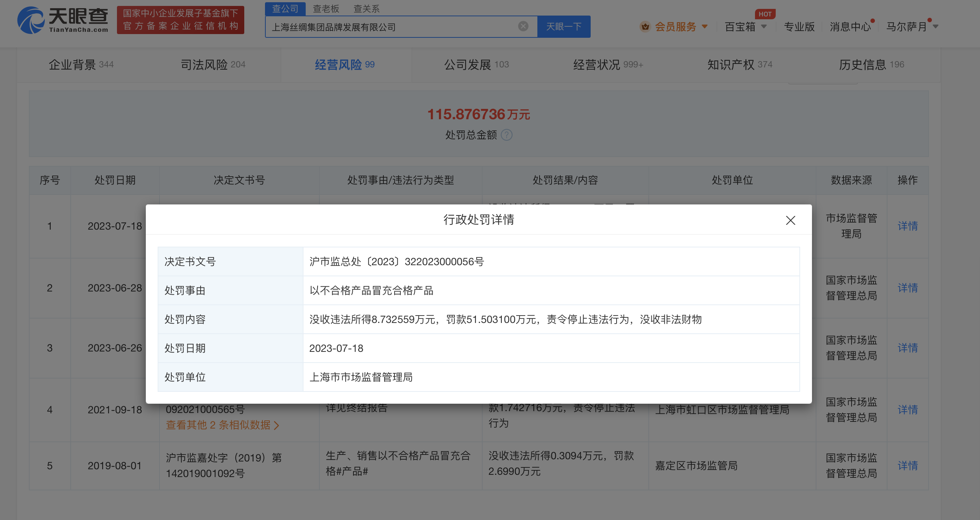Switch to the 查关系 tab
The height and width of the screenshot is (520, 980).
tap(366, 9)
